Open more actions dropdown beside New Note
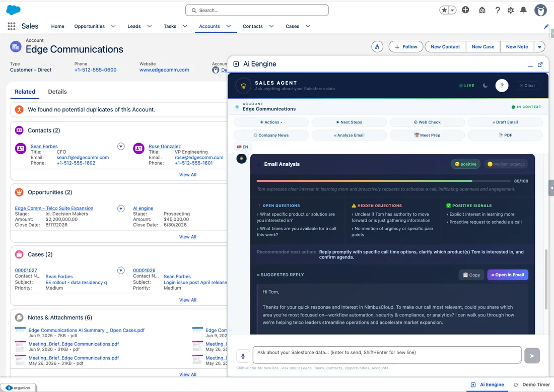Viewport: 554px width, 392px height. 539,47
